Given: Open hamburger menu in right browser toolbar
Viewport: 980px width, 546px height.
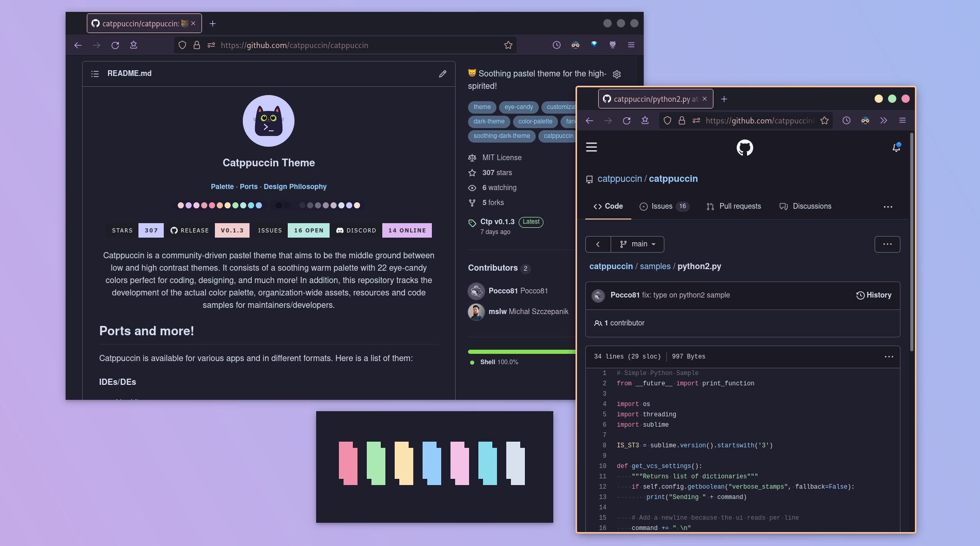Looking at the screenshot, I should pyautogui.click(x=903, y=120).
